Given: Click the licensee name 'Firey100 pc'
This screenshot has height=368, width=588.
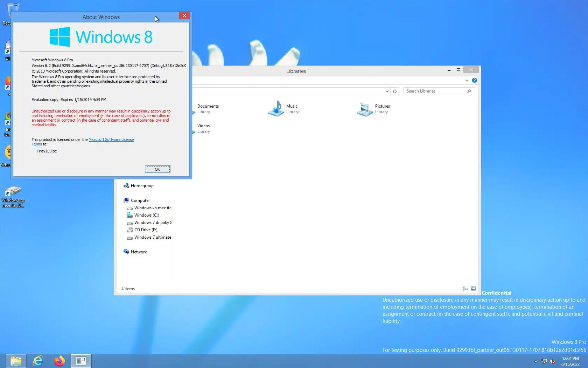Looking at the screenshot, I should (x=47, y=151).
